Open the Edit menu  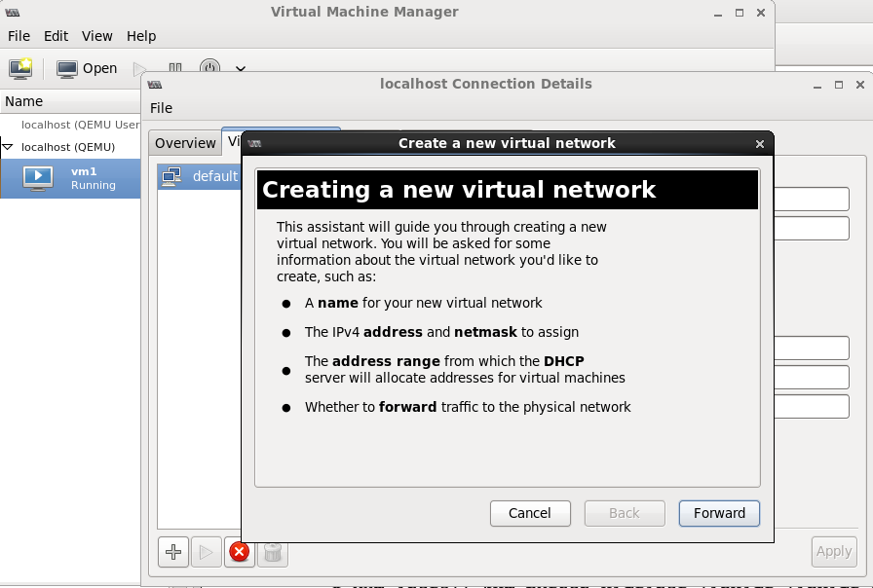pos(56,36)
